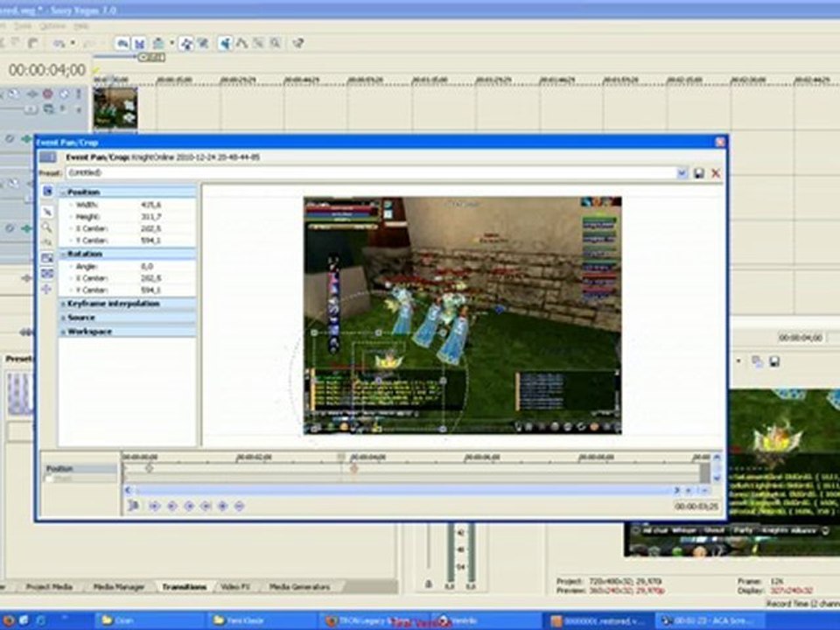Click the Create Keyframe button
840x630 pixels.
223,505
